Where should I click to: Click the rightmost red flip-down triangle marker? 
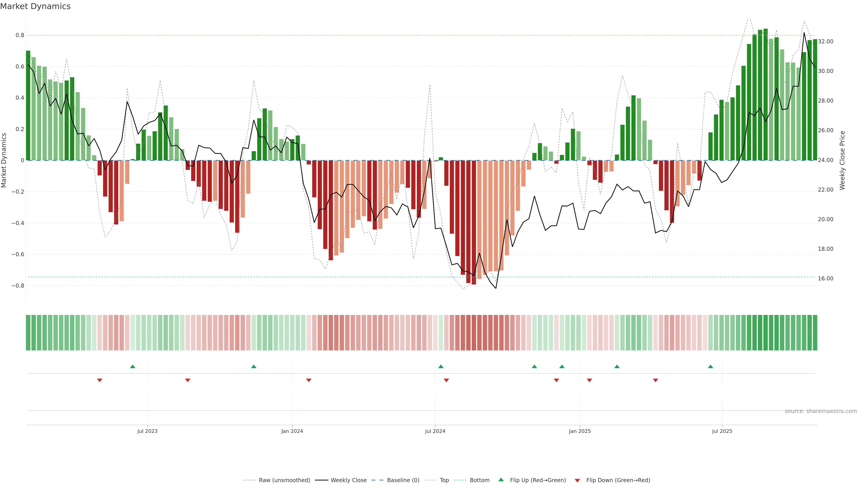tap(655, 380)
